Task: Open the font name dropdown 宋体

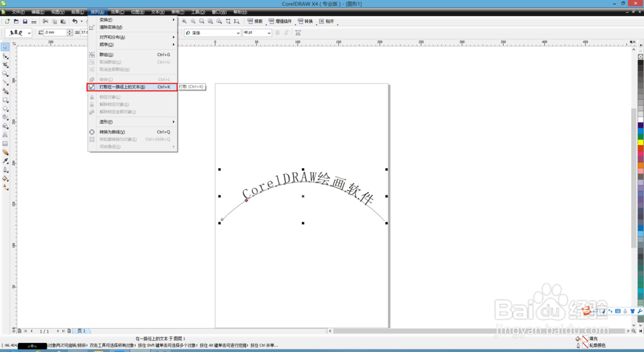Action: pos(238,33)
